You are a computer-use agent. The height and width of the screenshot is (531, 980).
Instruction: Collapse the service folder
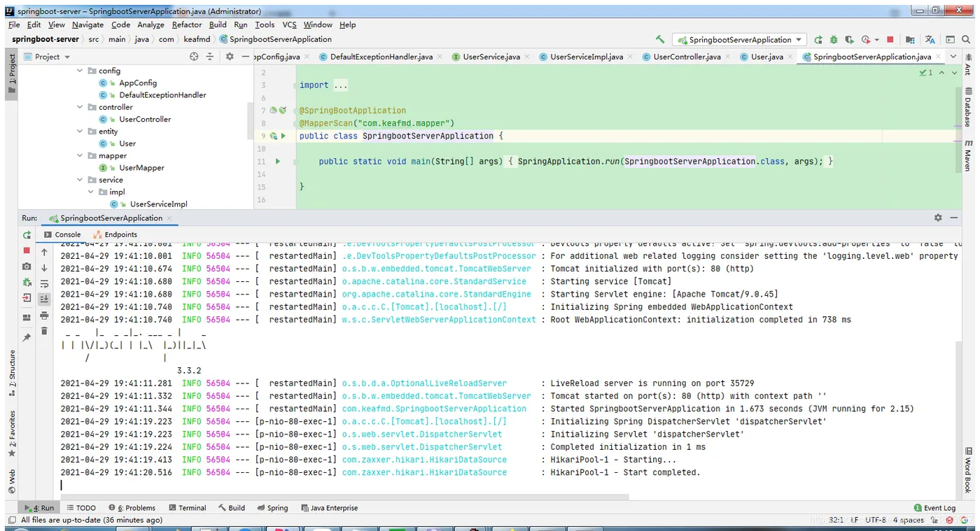pos(80,180)
